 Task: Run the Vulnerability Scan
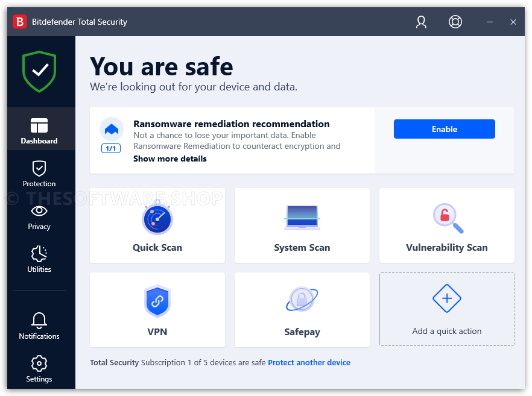(447, 225)
